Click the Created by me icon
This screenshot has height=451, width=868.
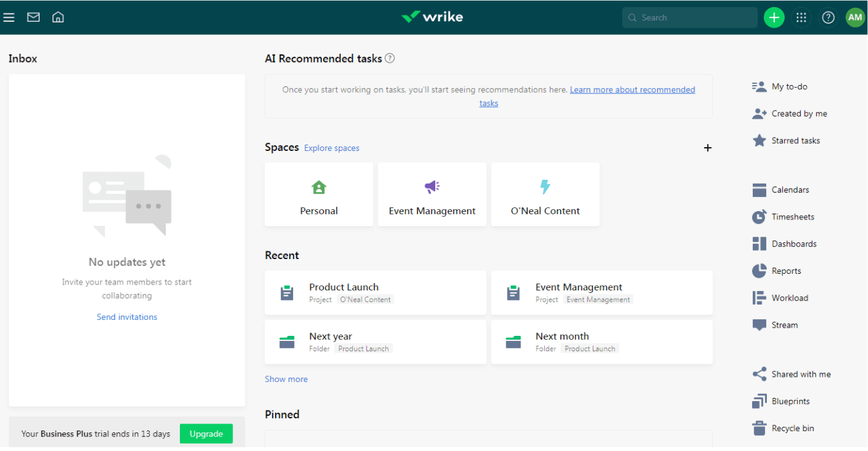[x=759, y=114]
